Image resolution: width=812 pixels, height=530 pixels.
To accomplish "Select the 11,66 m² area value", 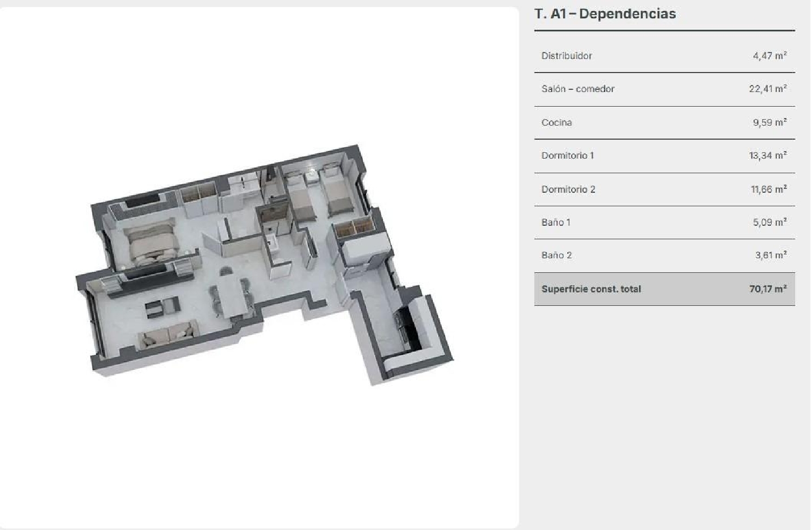I will coord(768,189).
